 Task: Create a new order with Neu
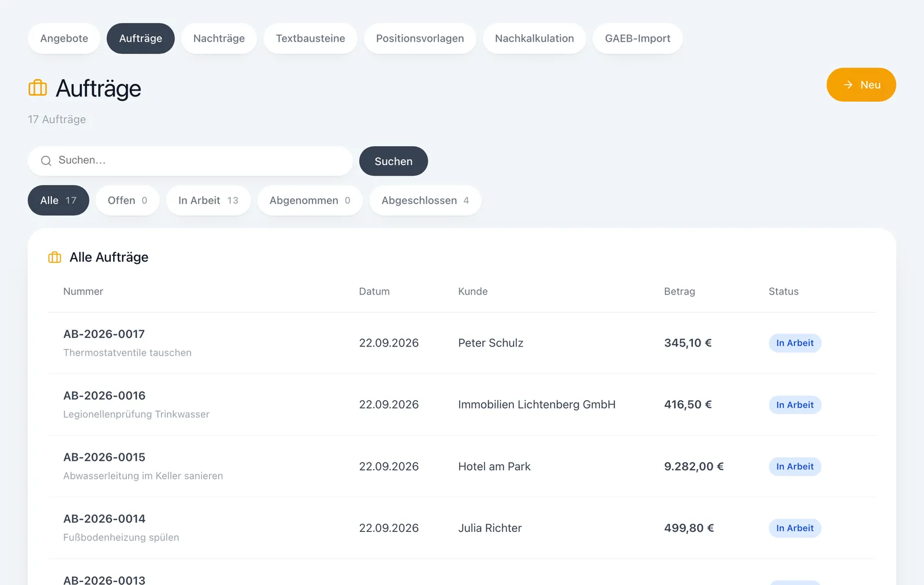[861, 85]
